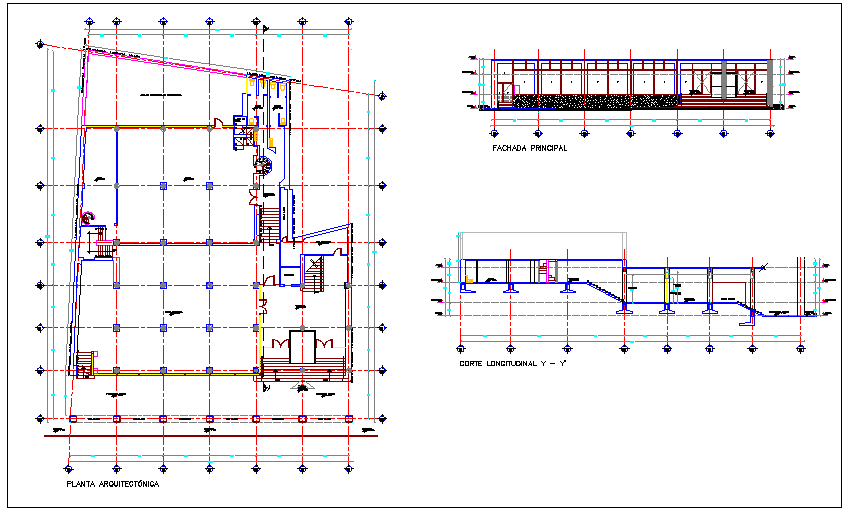Click the CORTE LONGITUDINAL Y - Y' title
Screen dimensions: 848x512
[x=512, y=364]
